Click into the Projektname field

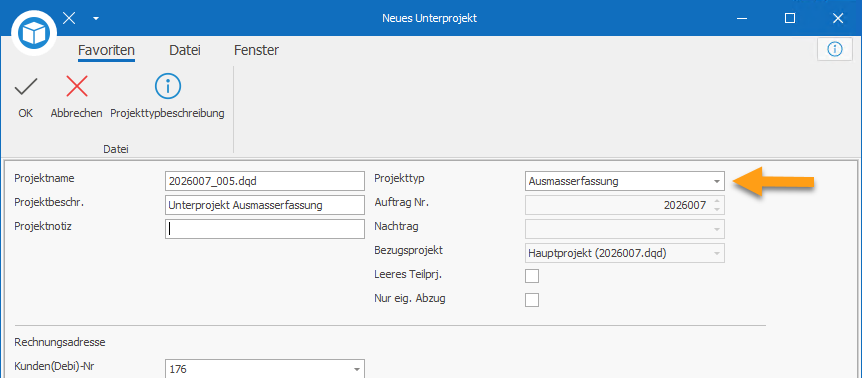(264, 181)
